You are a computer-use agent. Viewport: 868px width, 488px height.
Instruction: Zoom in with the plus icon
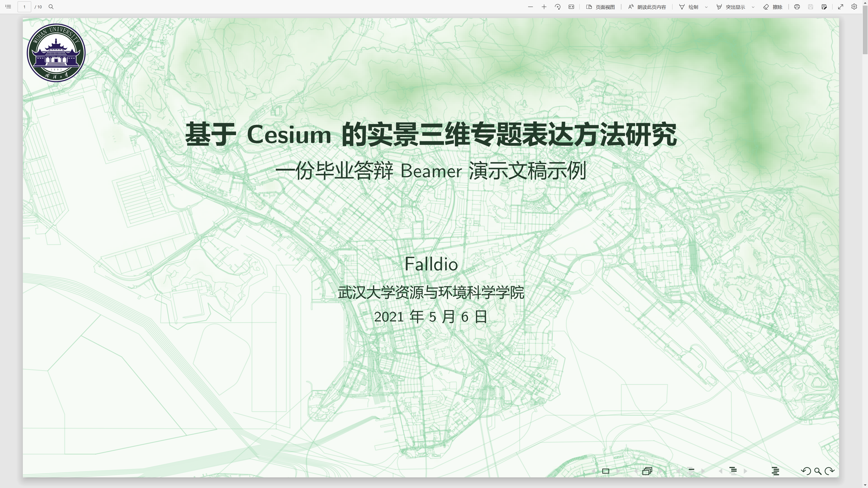pos(544,7)
